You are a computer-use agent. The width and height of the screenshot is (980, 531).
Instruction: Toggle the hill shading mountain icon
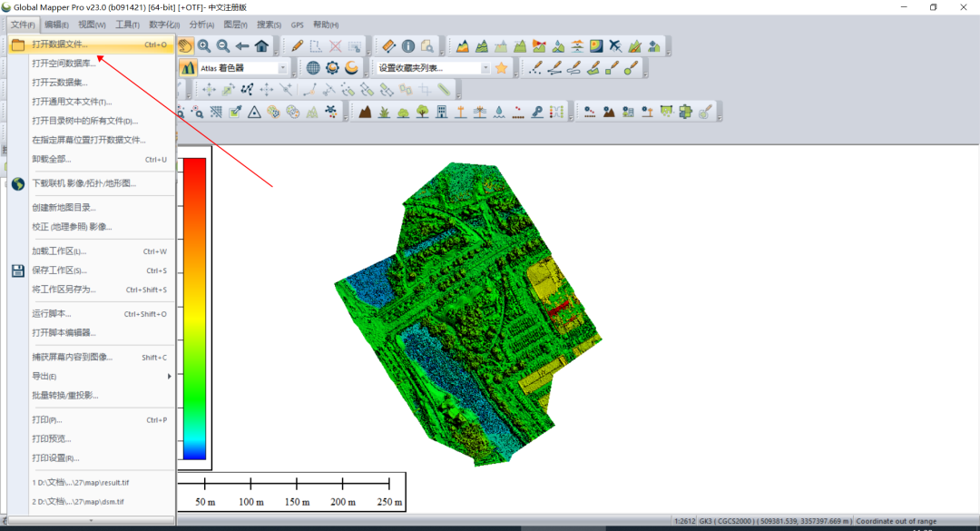coord(188,67)
